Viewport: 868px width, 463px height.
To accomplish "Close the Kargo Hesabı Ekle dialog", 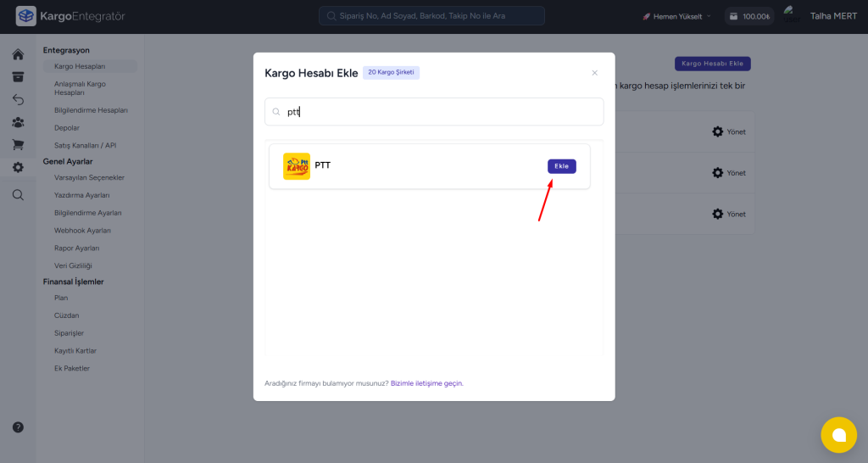I will pos(594,73).
